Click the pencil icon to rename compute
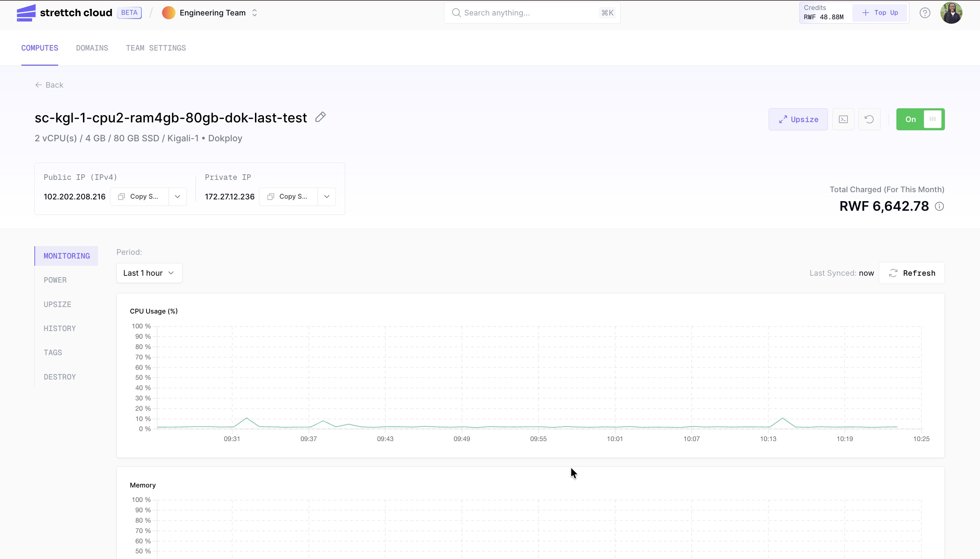This screenshot has width=980, height=559. click(320, 117)
